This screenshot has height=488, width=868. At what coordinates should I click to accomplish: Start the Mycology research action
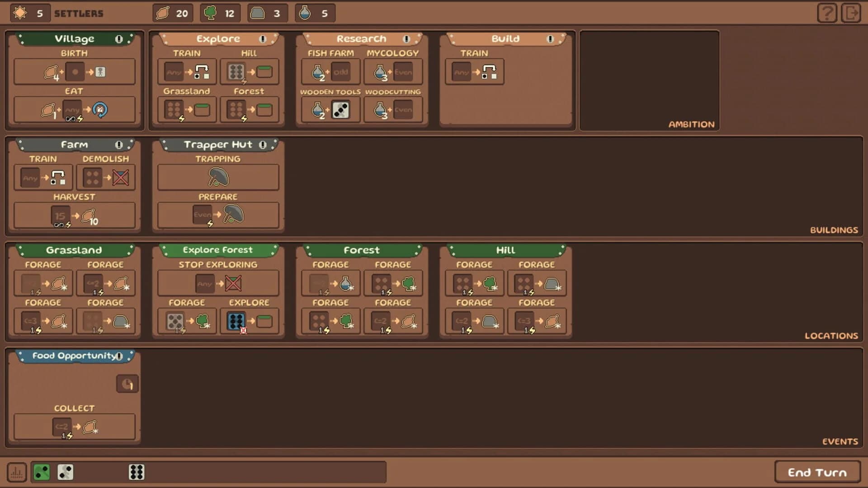tap(393, 71)
